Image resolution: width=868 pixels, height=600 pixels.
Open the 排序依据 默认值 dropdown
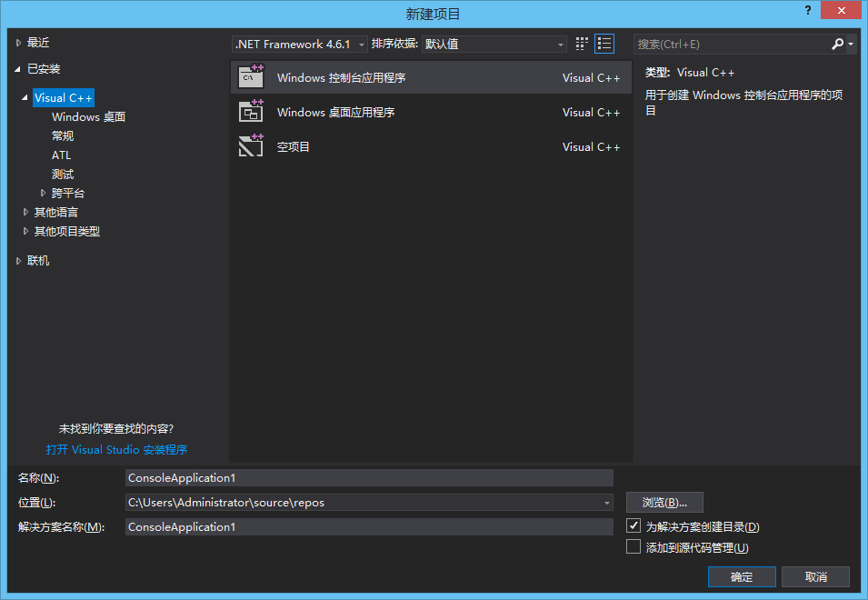pyautogui.click(x=494, y=45)
